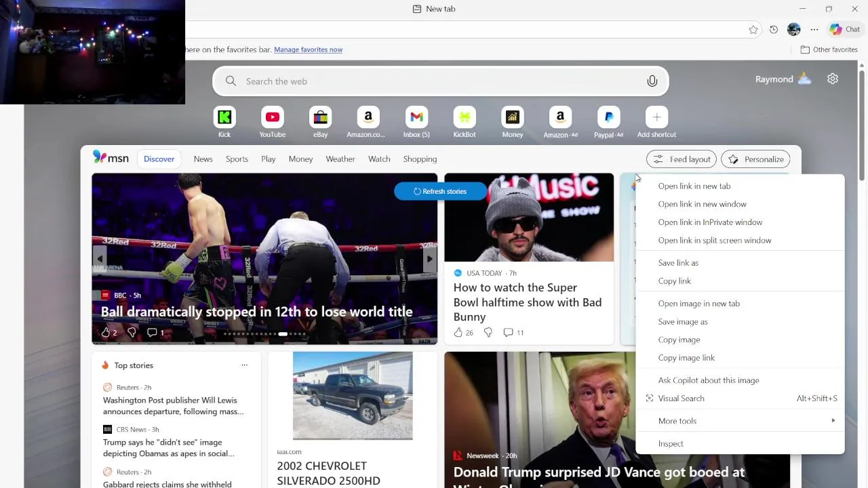Open Washington Post publisher Will Lewis story
Image resolution: width=868 pixels, height=488 pixels.
[173, 405]
